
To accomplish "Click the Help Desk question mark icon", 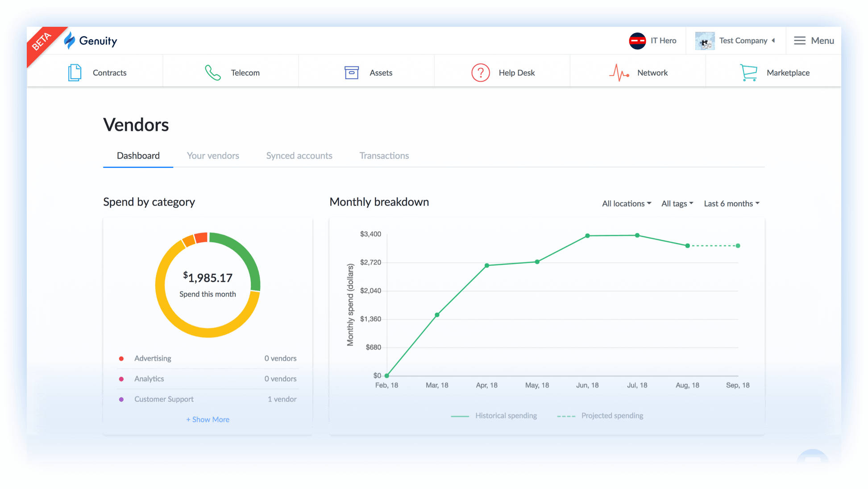I will 480,72.
